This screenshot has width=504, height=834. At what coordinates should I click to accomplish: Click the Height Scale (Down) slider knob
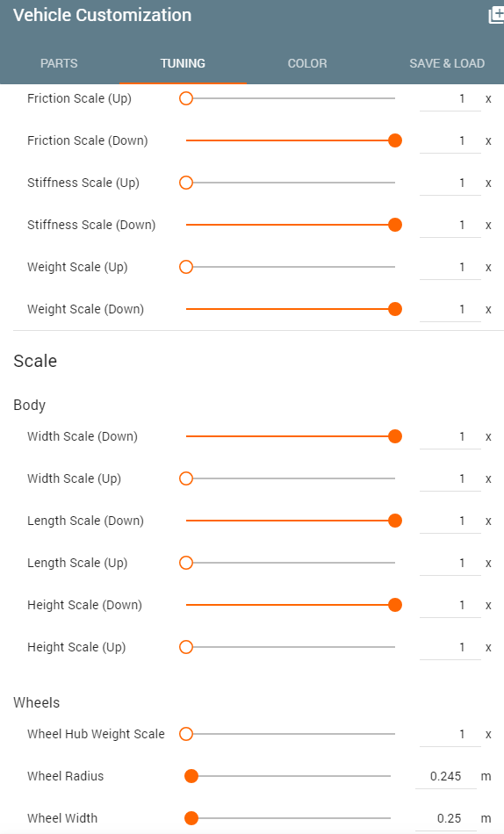pos(395,605)
